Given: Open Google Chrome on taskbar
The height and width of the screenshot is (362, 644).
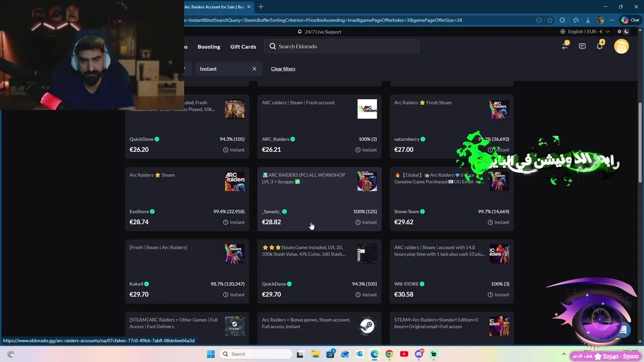Looking at the screenshot, I should 389,354.
